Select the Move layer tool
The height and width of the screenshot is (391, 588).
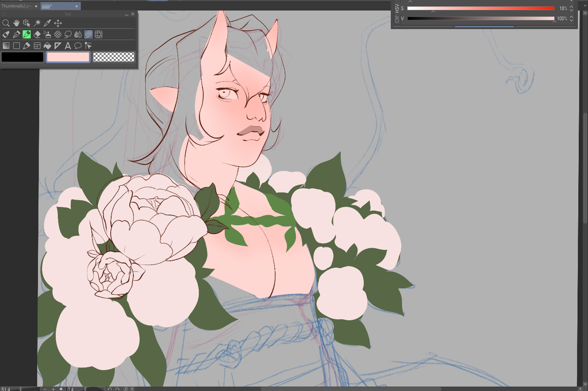click(x=58, y=23)
